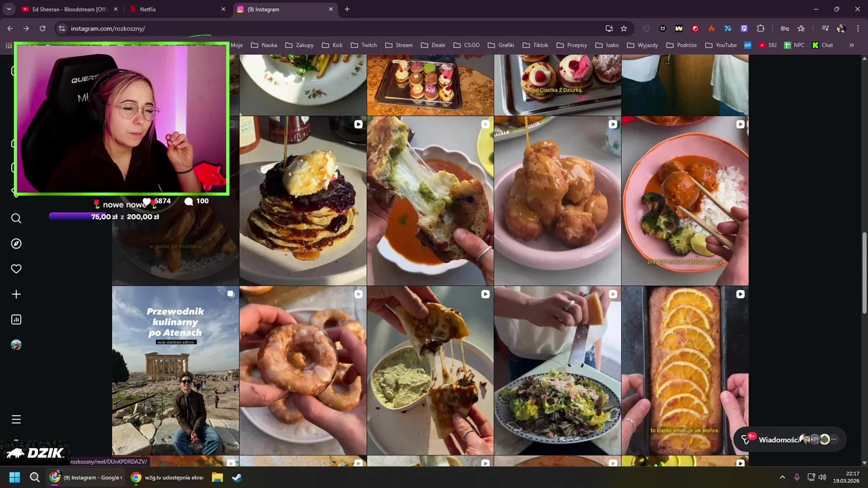
Task: Open the glazed donuts reel thumbnail
Action: (x=303, y=371)
